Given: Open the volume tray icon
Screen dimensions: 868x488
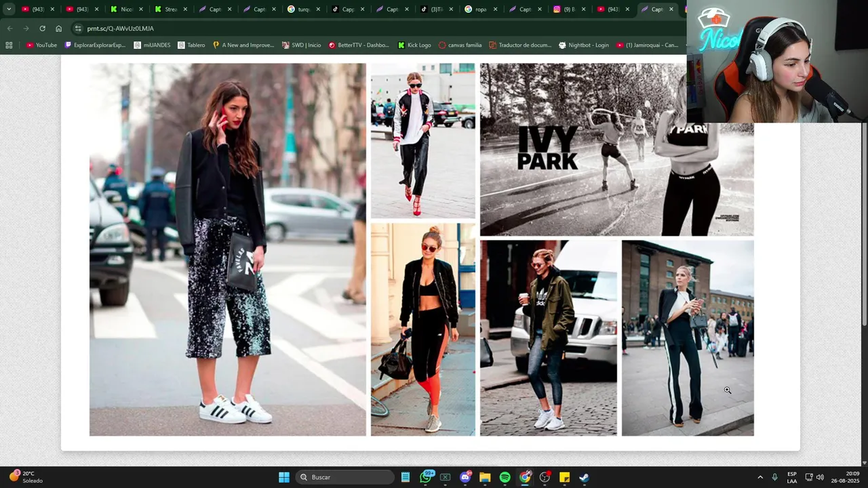Looking at the screenshot, I should coord(820,477).
